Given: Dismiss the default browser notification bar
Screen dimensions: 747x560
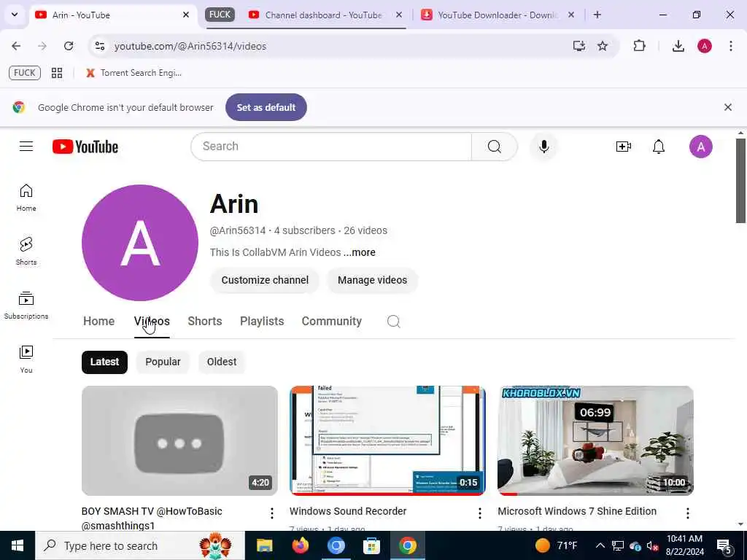Looking at the screenshot, I should pyautogui.click(x=728, y=107).
